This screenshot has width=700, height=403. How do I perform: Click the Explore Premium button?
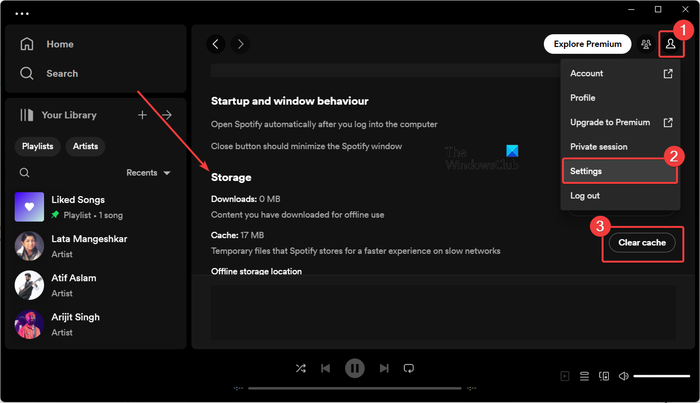pyautogui.click(x=588, y=44)
